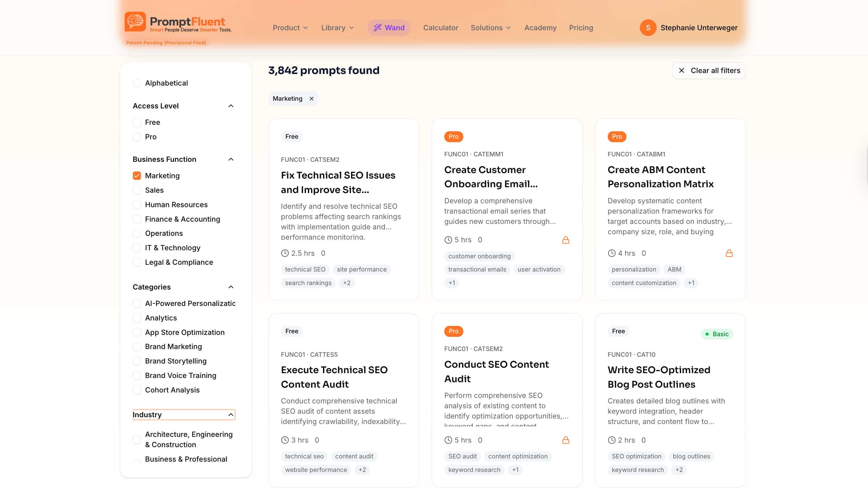Screen dimensions: 868x489
Task: Click lock icon on Customer Onboarding Email card
Action: point(566,240)
